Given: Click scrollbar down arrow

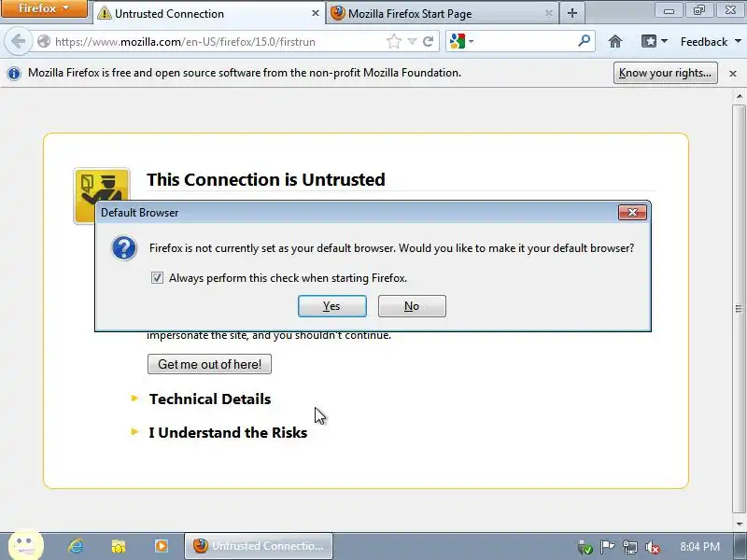Looking at the screenshot, I should (739, 524).
